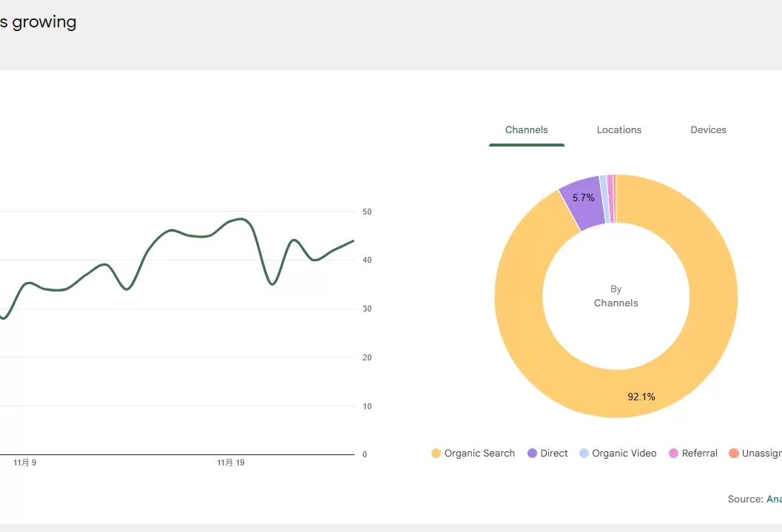Click the yellow Organic Search legend dot
Viewport: 782px width, 532px height.
(x=436, y=454)
